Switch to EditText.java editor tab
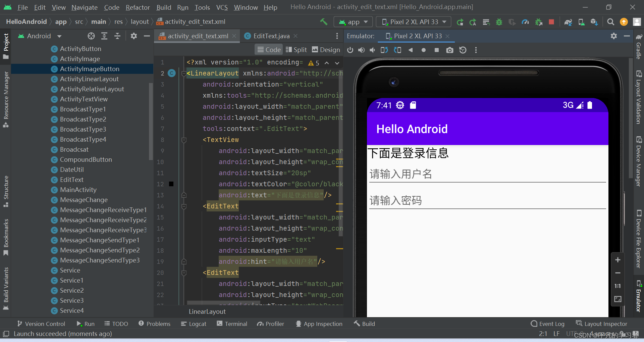Image resolution: width=644 pixels, height=342 pixels. tap(271, 36)
